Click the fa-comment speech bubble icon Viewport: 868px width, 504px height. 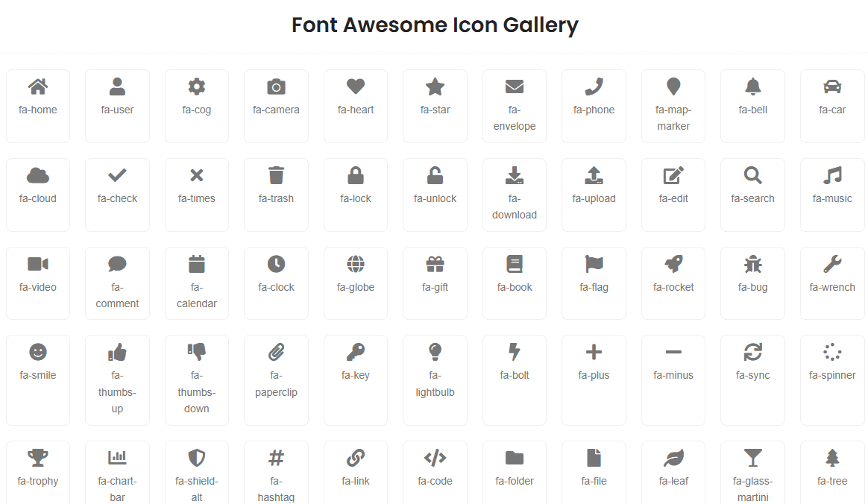tap(117, 264)
